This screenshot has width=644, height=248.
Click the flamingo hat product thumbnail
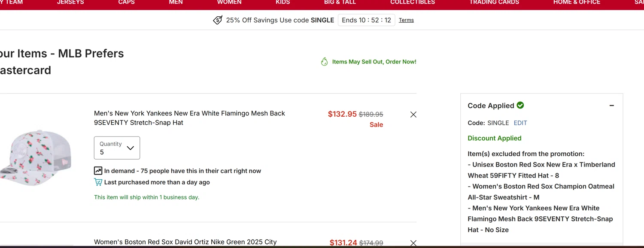pos(35,157)
